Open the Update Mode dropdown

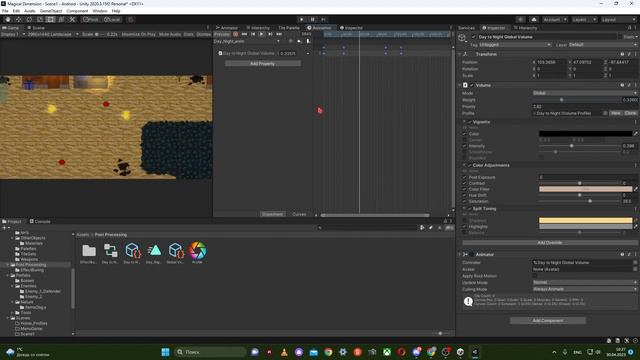(x=585, y=282)
